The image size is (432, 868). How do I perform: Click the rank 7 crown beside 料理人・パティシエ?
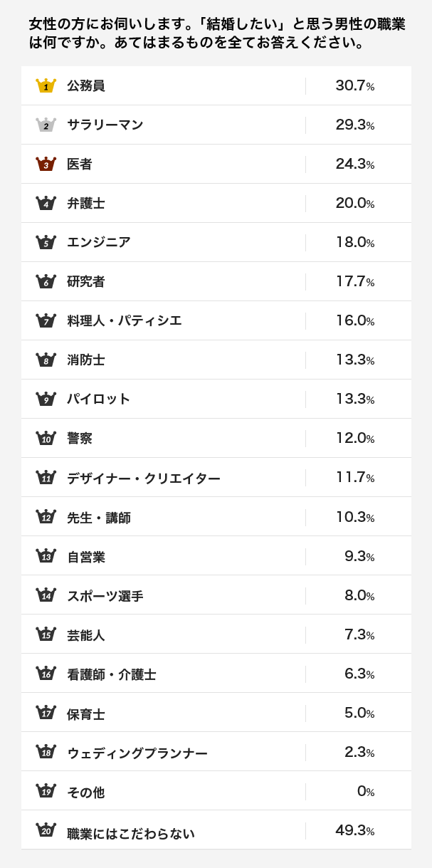(x=46, y=321)
